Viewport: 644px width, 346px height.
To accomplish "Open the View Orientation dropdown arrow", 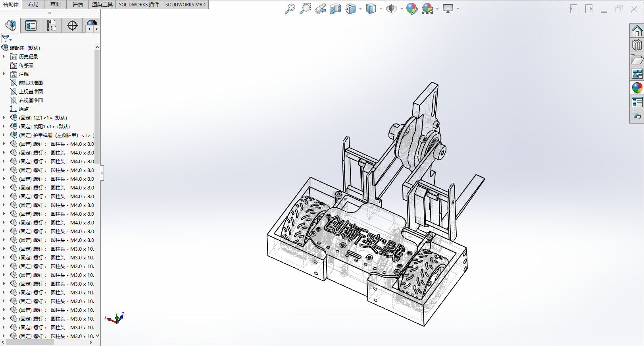I will (x=360, y=8).
